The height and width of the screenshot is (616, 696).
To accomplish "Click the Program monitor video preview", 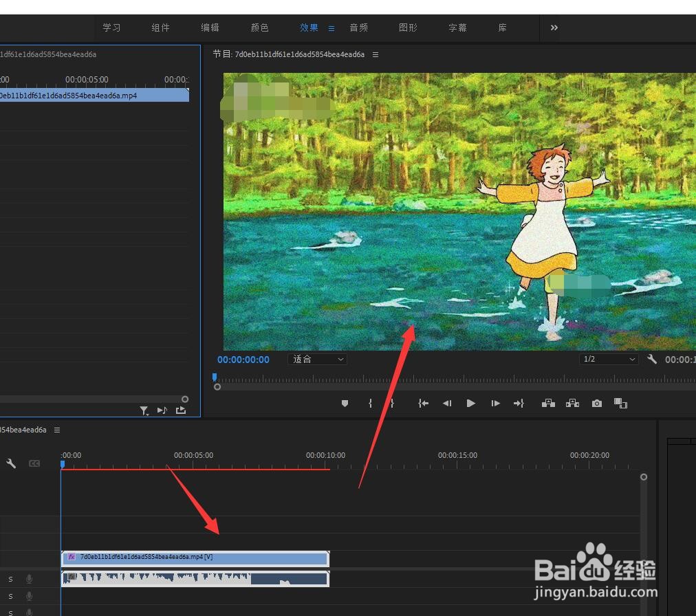I will 459,211.
